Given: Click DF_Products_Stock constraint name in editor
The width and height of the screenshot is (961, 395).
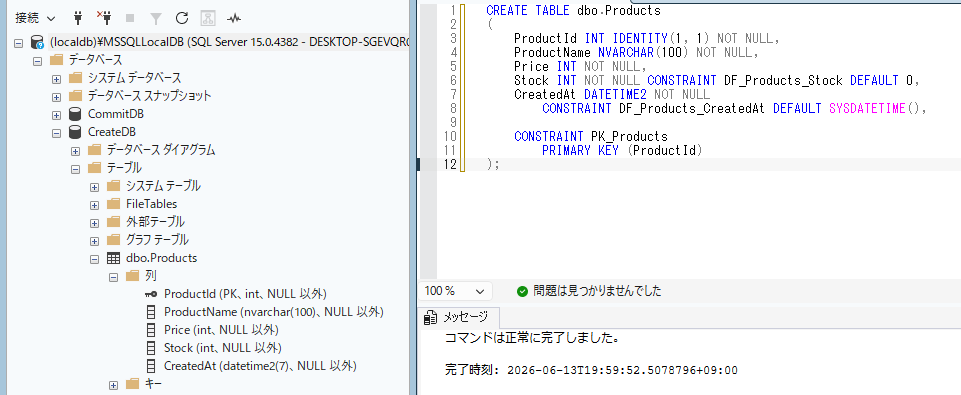Looking at the screenshot, I should (784, 80).
